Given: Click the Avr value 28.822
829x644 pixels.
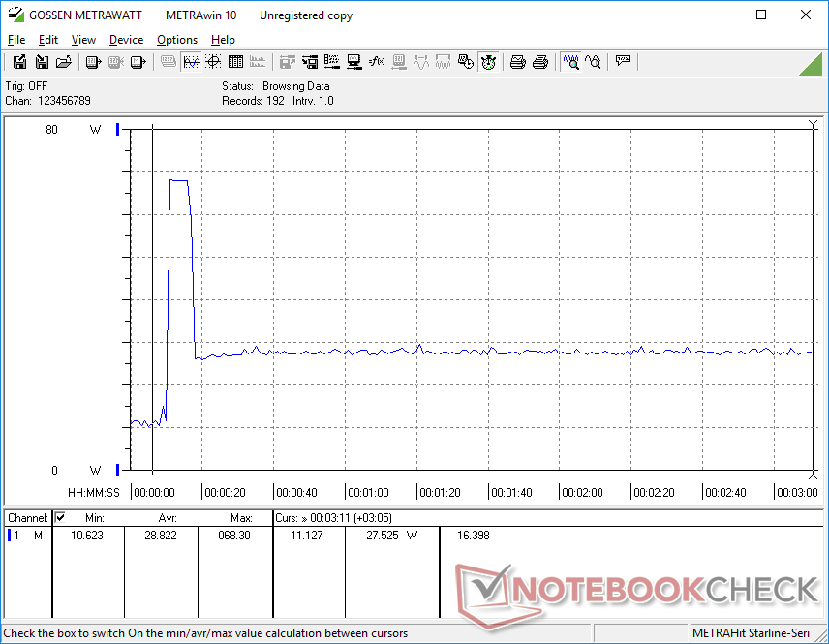Looking at the screenshot, I should (x=161, y=536).
